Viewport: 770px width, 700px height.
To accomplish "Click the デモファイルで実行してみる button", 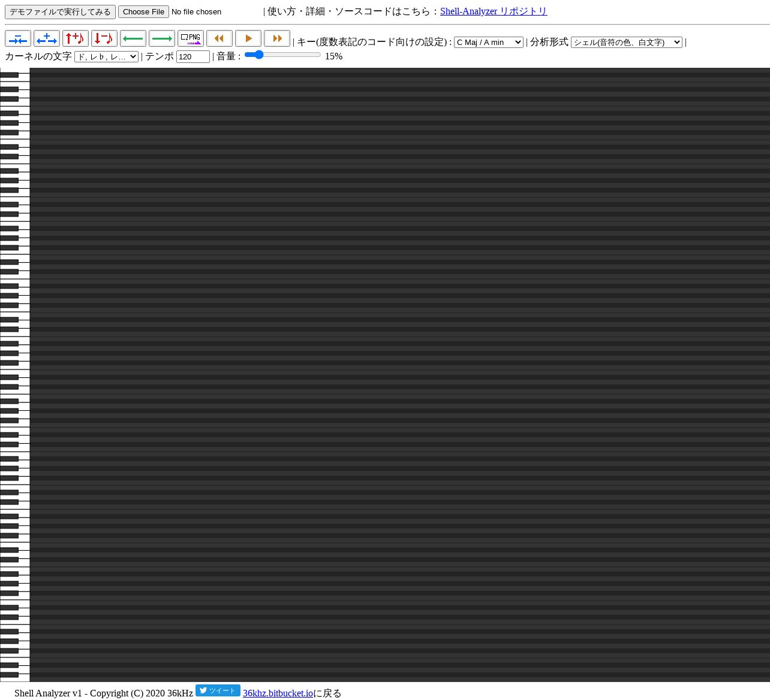I will pos(60,12).
